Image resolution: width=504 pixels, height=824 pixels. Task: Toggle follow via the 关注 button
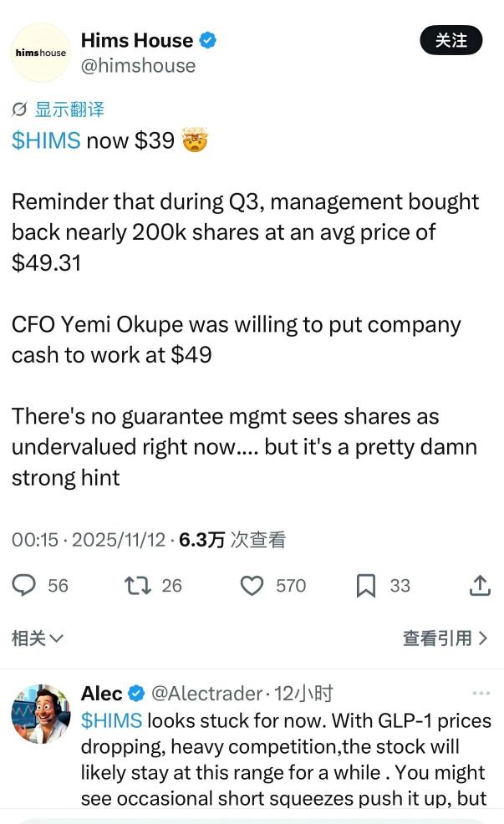451,39
